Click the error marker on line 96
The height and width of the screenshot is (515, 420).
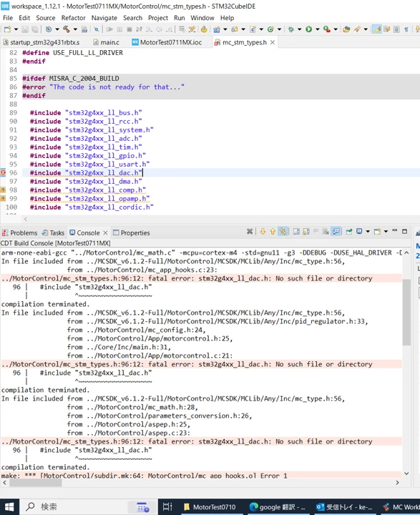3,172
